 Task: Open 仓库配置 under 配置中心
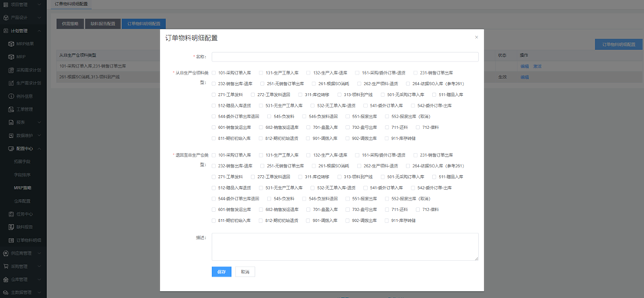[x=22, y=201]
